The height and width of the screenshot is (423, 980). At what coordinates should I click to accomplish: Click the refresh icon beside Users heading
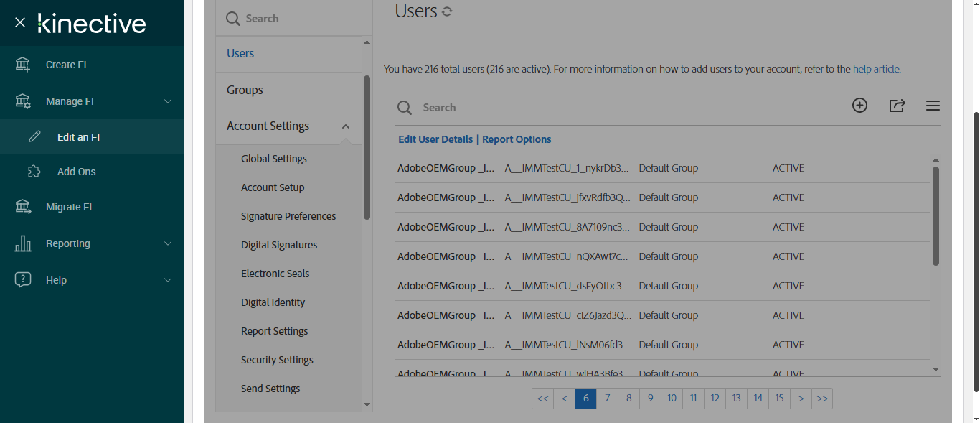(x=447, y=11)
